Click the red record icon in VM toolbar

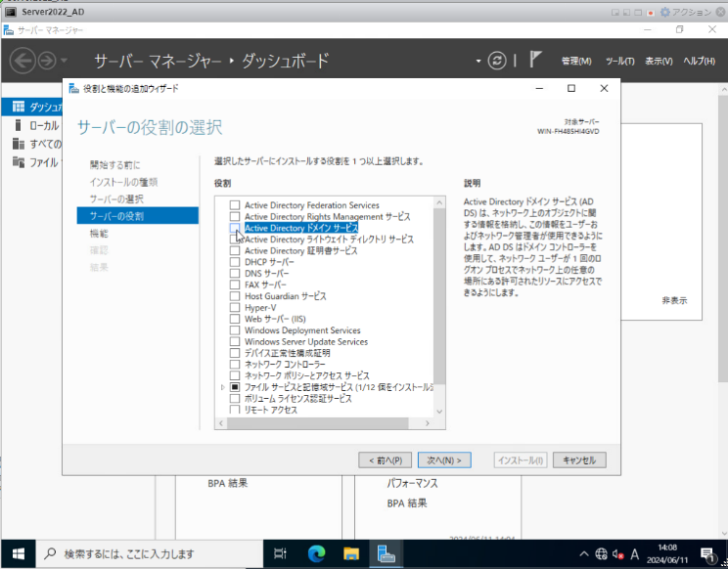click(x=651, y=13)
